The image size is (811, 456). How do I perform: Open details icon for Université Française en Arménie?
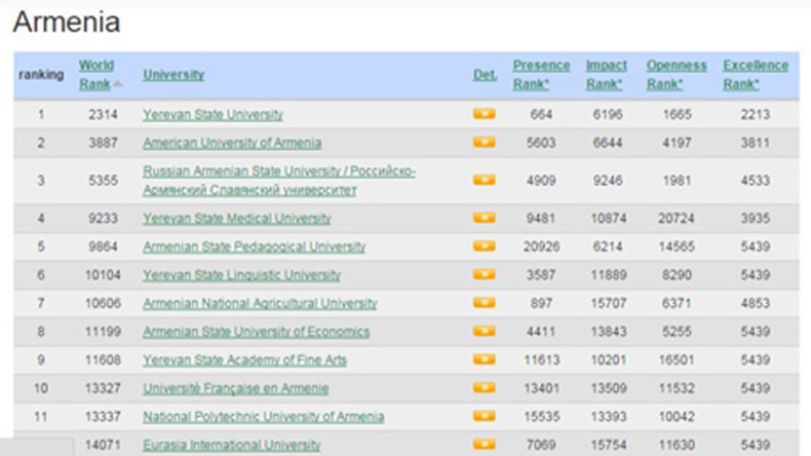[x=484, y=388]
